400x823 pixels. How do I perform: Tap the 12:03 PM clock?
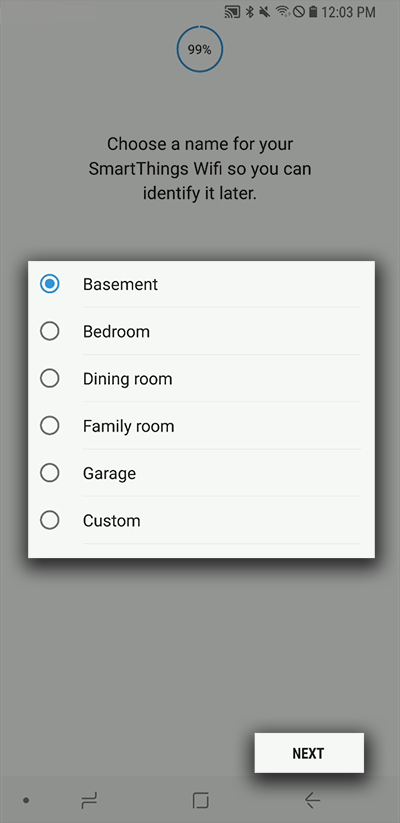coord(349,12)
